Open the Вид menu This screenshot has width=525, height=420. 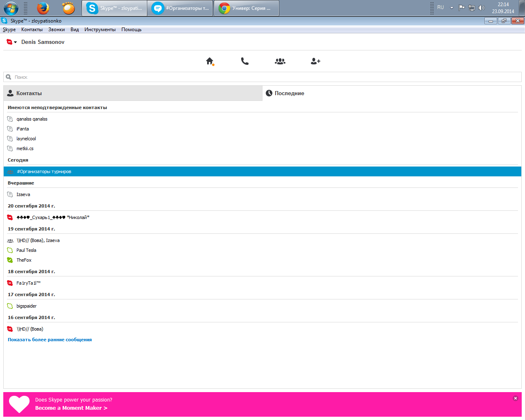coord(75,30)
